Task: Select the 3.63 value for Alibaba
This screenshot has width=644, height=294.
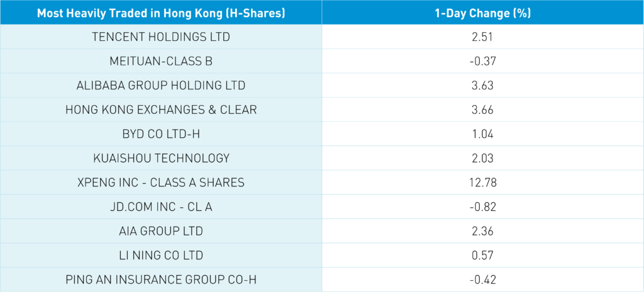Action: coord(482,85)
